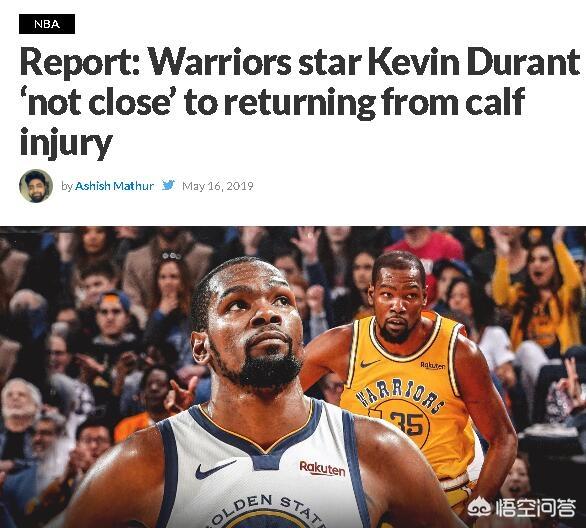Open the Ashish Mathur author link

(x=114, y=186)
